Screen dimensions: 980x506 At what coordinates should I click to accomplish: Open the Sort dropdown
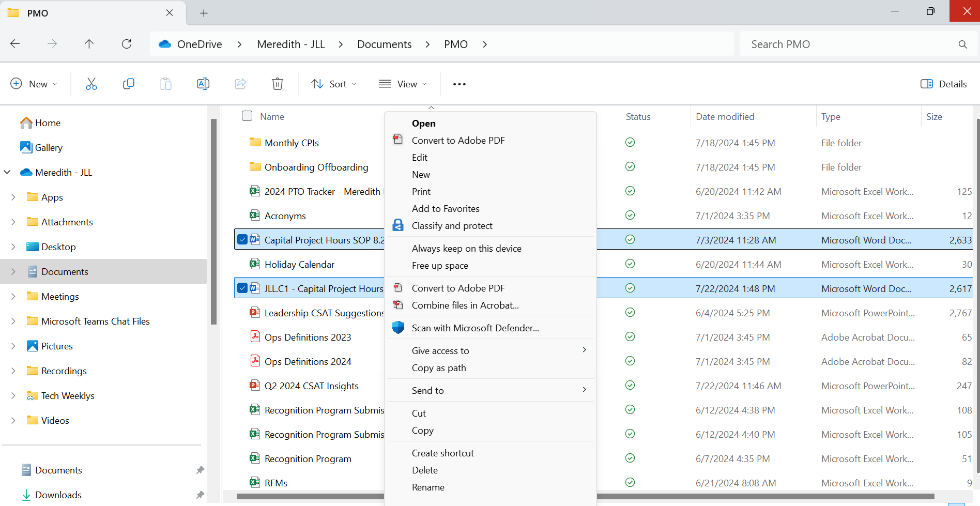tap(334, 84)
